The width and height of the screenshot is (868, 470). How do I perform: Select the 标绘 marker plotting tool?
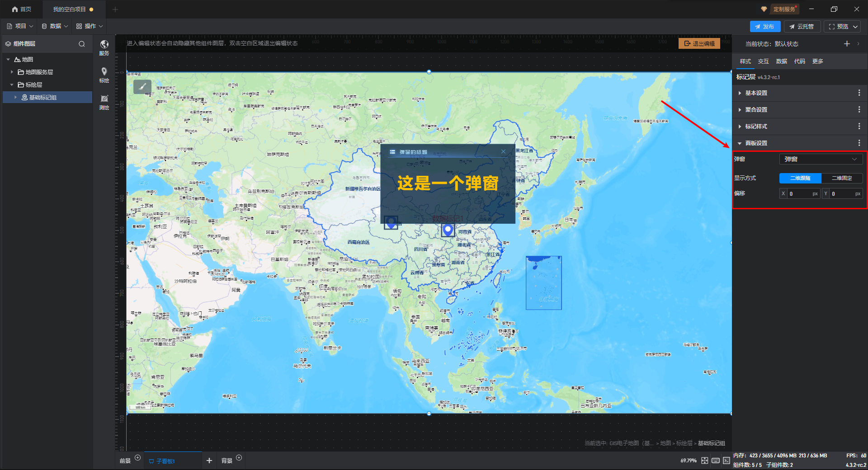[104, 75]
